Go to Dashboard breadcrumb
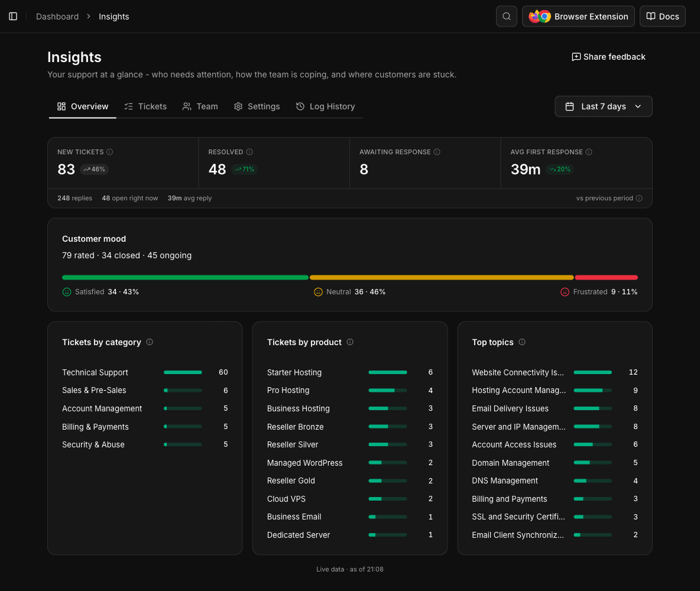The width and height of the screenshot is (700, 591). pos(57,17)
